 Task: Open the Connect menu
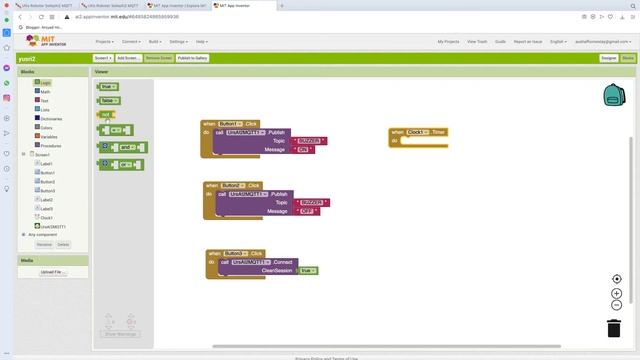click(131, 42)
